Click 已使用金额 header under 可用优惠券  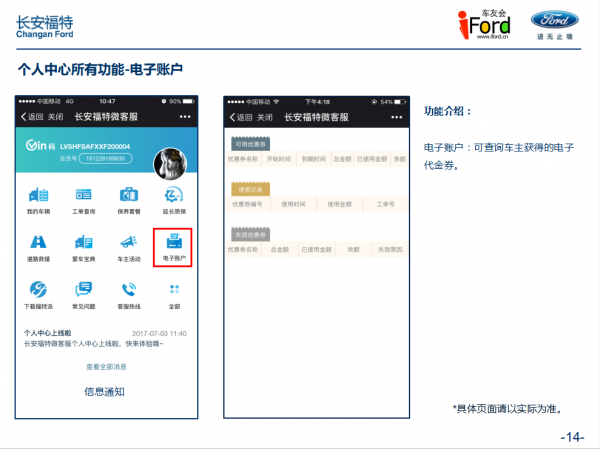[x=372, y=159]
